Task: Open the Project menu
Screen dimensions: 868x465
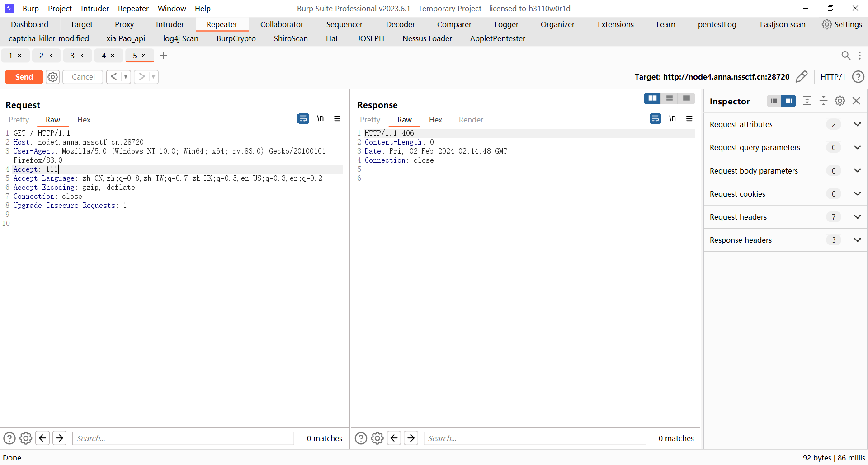Action: tap(60, 9)
